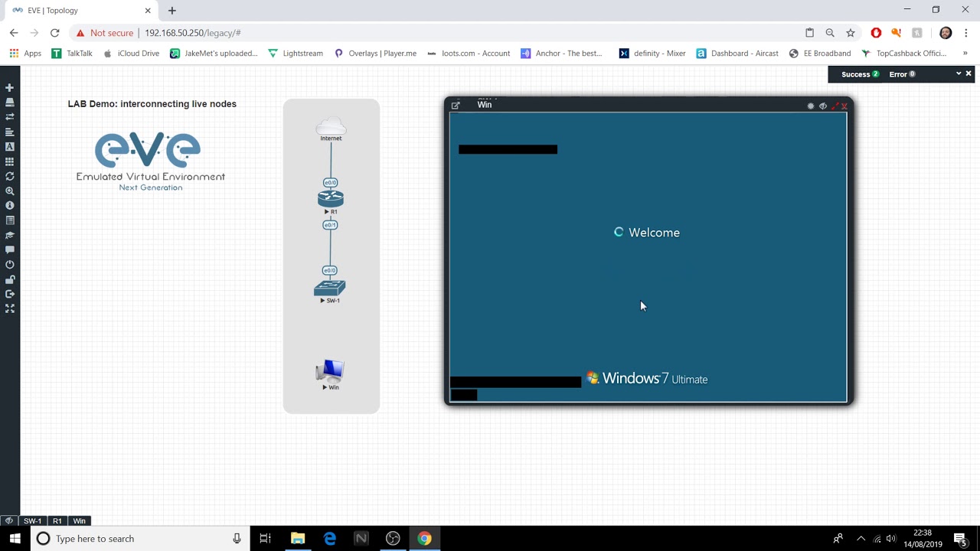The height and width of the screenshot is (551, 980).
Task: Click the Zoom magnifier icon in sidebar
Action: pyautogui.click(x=10, y=191)
